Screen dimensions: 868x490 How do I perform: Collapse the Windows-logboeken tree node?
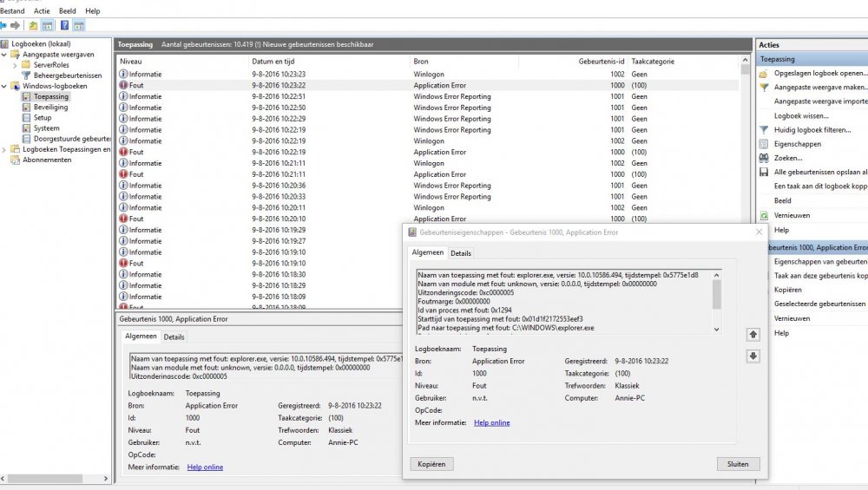(x=4, y=87)
